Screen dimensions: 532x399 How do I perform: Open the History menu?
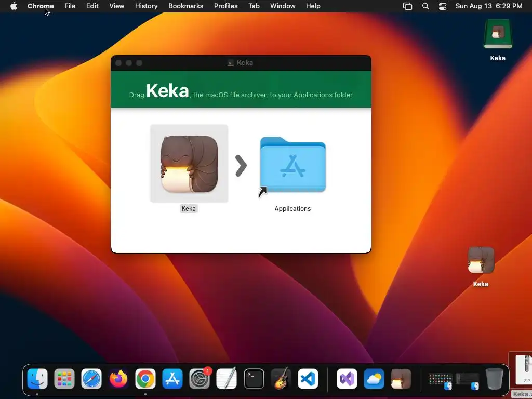tap(146, 6)
